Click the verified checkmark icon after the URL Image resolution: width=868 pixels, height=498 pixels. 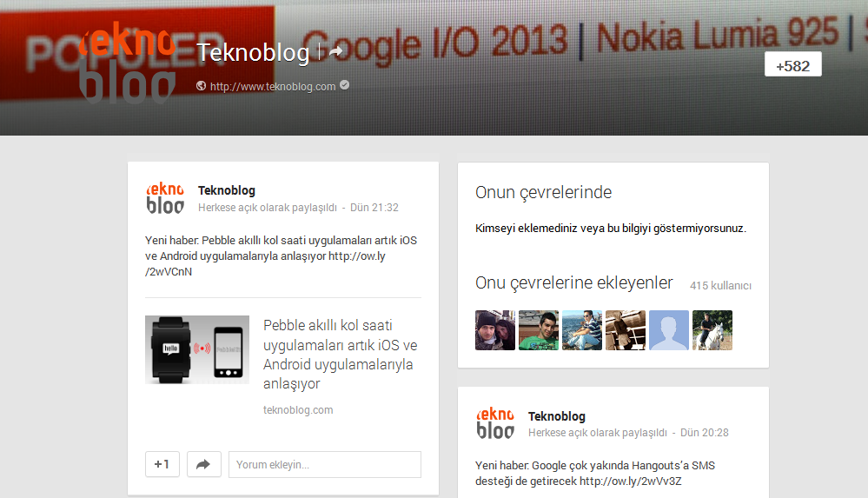click(344, 85)
